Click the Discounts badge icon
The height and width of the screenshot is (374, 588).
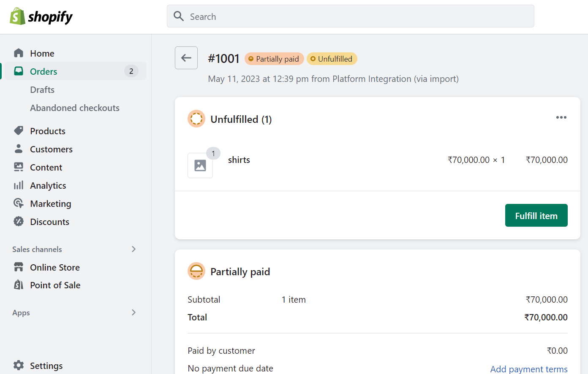tap(19, 222)
